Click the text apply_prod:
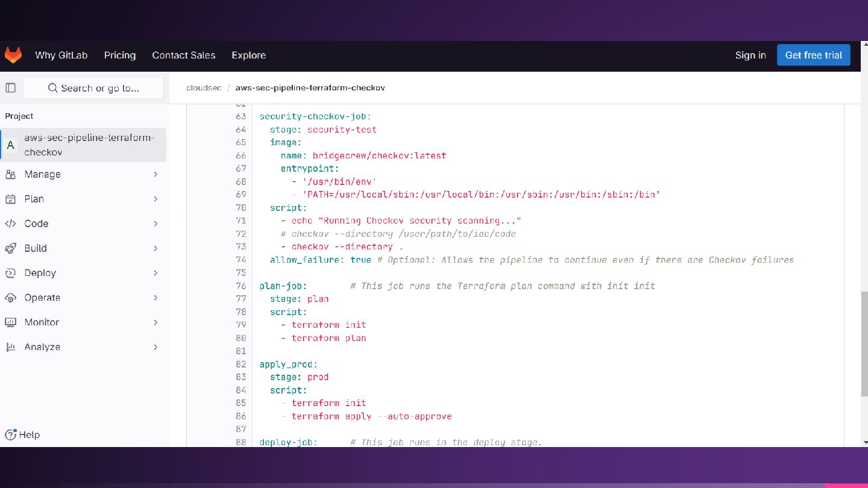 [288, 364]
